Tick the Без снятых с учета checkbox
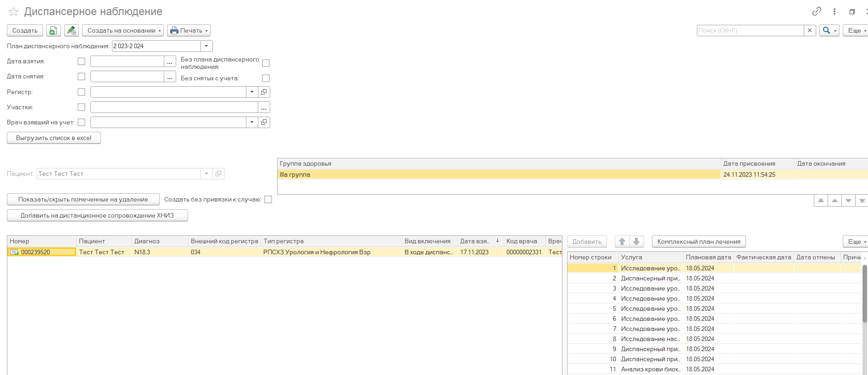The width and height of the screenshot is (868, 375). (x=266, y=78)
